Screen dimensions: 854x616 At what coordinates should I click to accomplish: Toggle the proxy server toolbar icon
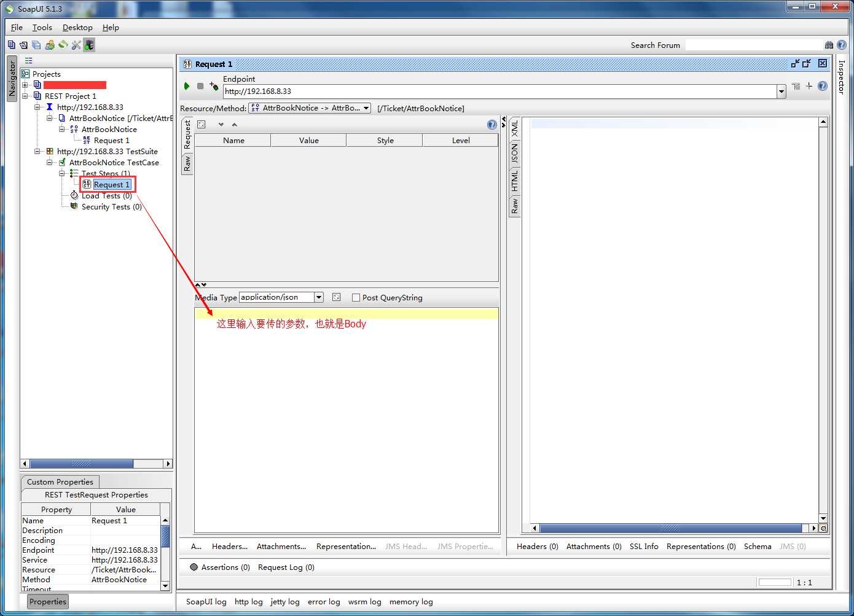(x=89, y=45)
